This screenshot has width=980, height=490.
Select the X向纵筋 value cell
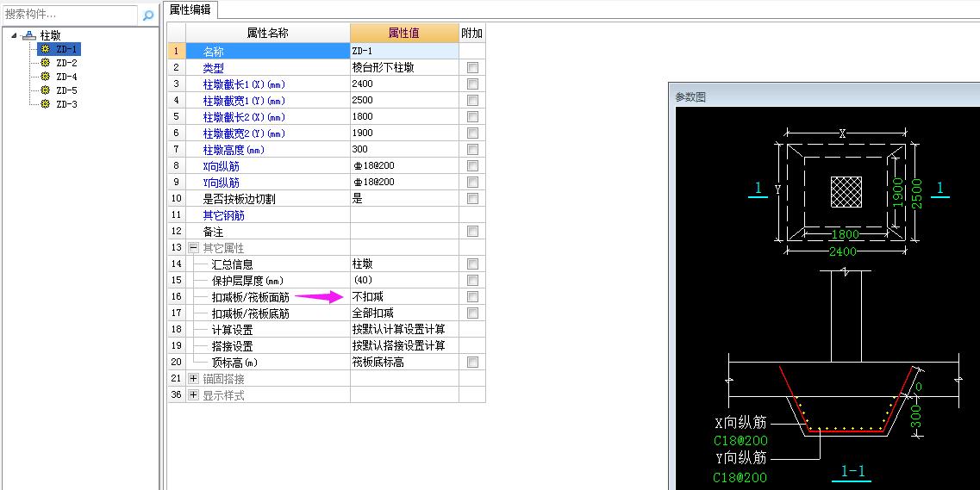pyautogui.click(x=404, y=165)
